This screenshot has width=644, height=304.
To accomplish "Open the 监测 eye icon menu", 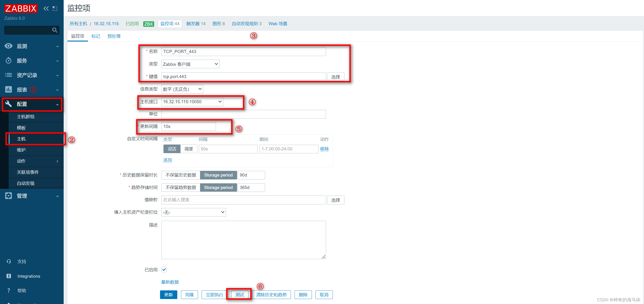I will [x=8, y=46].
